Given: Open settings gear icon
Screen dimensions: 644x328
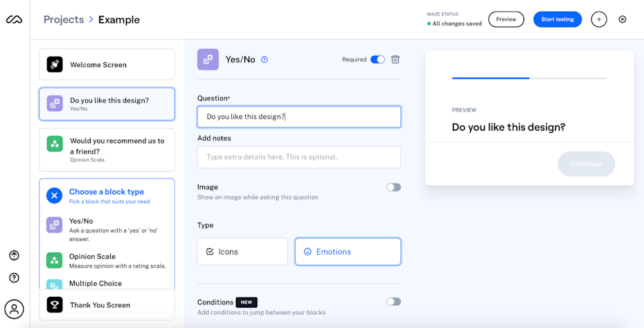Looking at the screenshot, I should [x=622, y=19].
